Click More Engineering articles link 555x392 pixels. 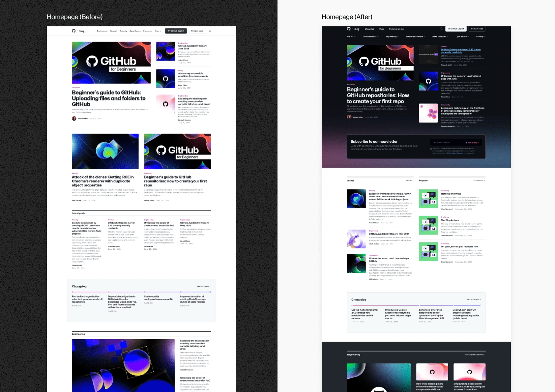(475, 355)
